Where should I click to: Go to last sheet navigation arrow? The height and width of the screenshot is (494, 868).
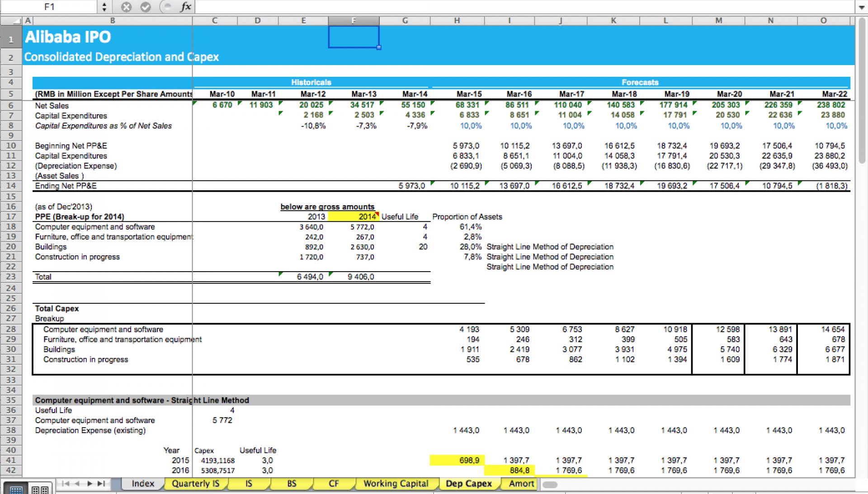(x=101, y=484)
